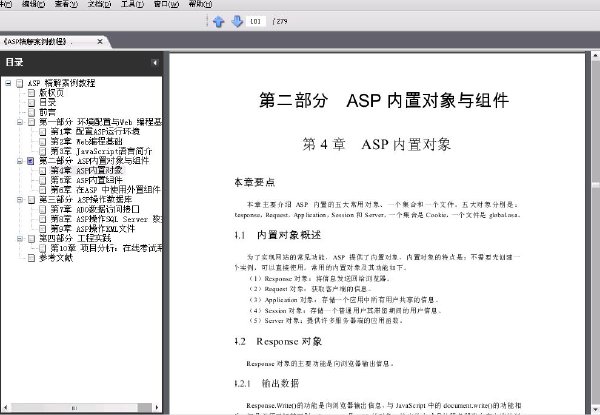Open the 工具(T) menu
This screenshot has width=600, height=415.
(x=132, y=4)
